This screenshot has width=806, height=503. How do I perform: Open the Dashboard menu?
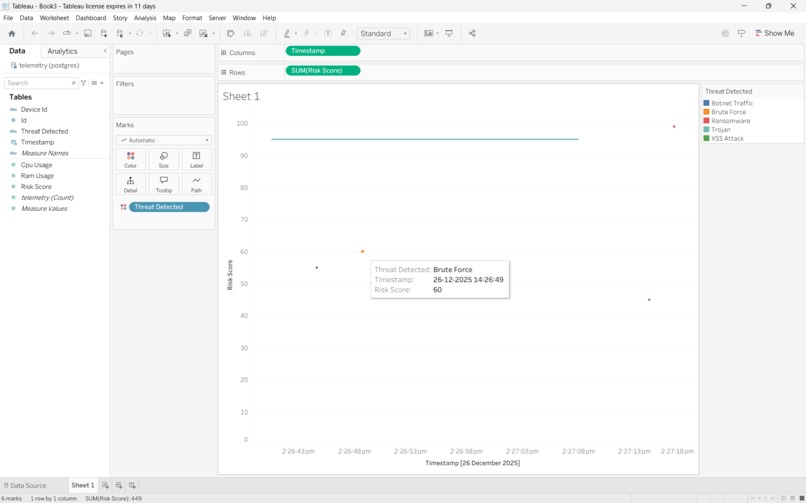click(91, 17)
